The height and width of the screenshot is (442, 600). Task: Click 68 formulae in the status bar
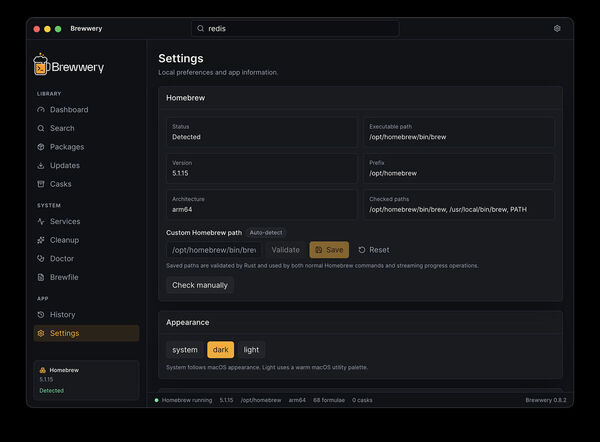329,400
